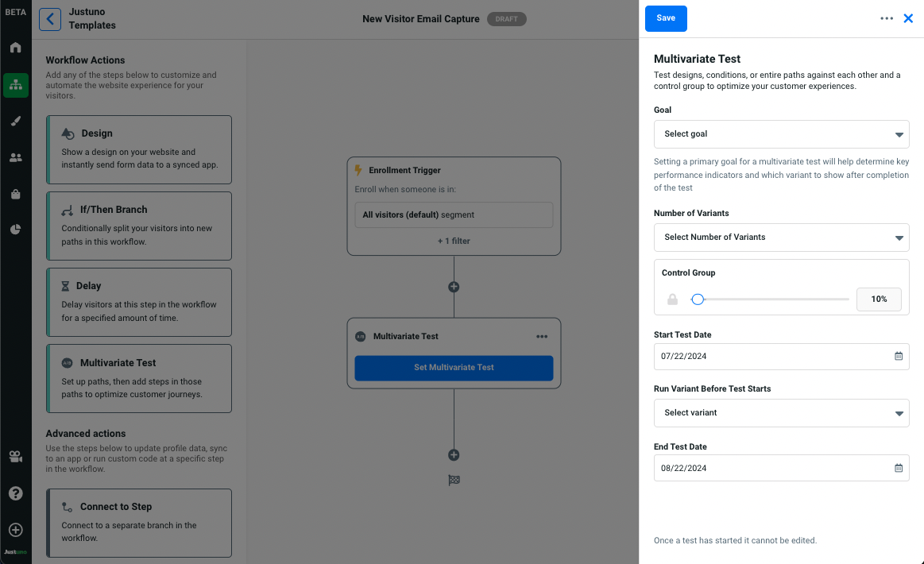Click the video camera icon in sidebar

pos(15,457)
